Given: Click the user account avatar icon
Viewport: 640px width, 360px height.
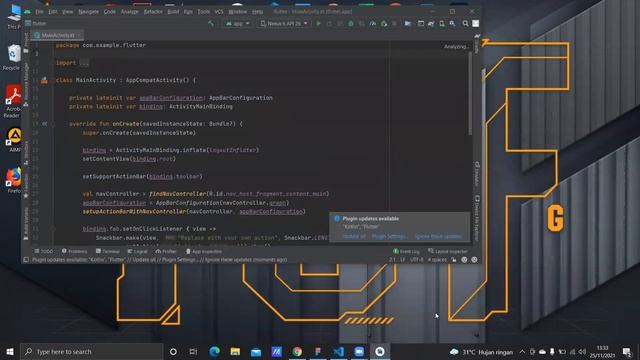Looking at the screenshot, I should [476, 24].
